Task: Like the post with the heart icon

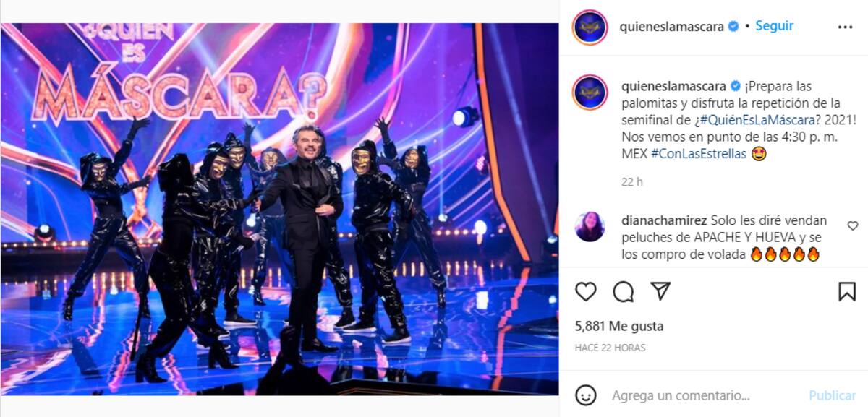Action: [586, 291]
